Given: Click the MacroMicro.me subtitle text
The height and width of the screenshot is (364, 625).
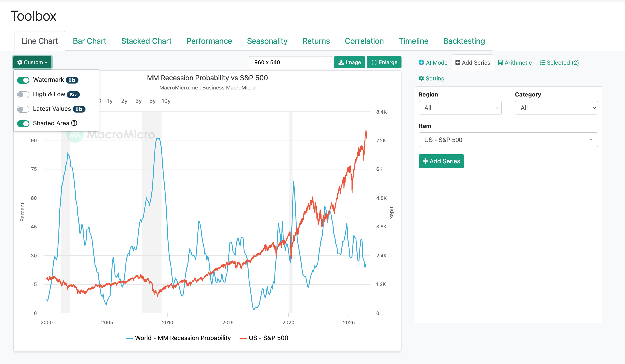Looking at the screenshot, I should tap(207, 87).
